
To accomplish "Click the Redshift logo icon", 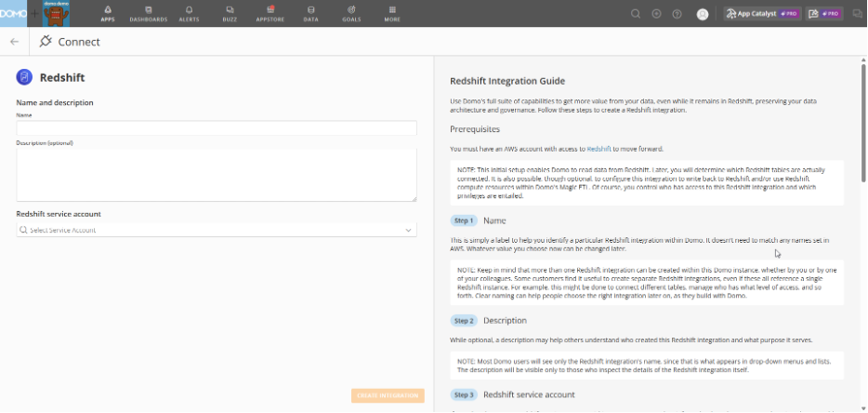I will 24,77.
